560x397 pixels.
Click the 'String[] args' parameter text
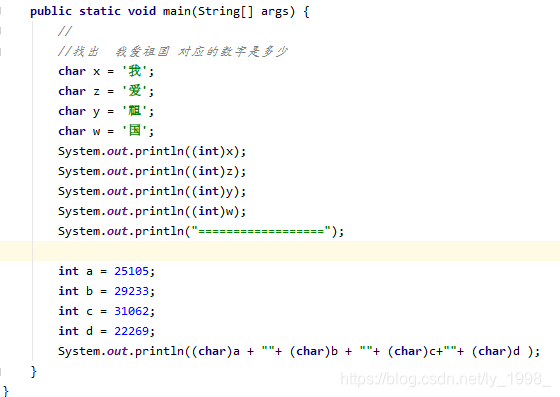243,11
